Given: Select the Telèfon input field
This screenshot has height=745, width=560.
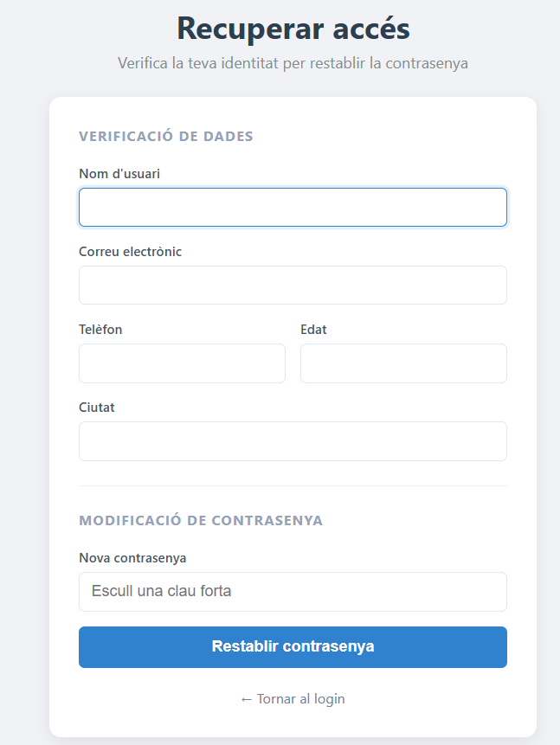Looking at the screenshot, I should (x=182, y=363).
